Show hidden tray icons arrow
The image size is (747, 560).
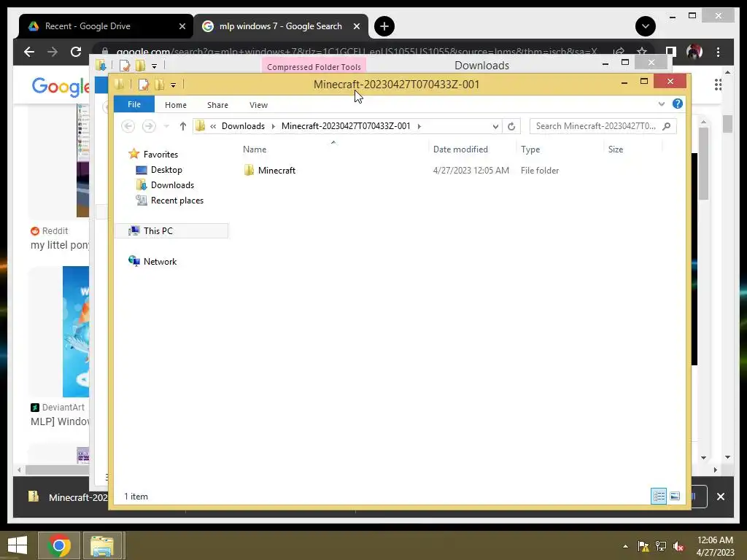(625, 546)
